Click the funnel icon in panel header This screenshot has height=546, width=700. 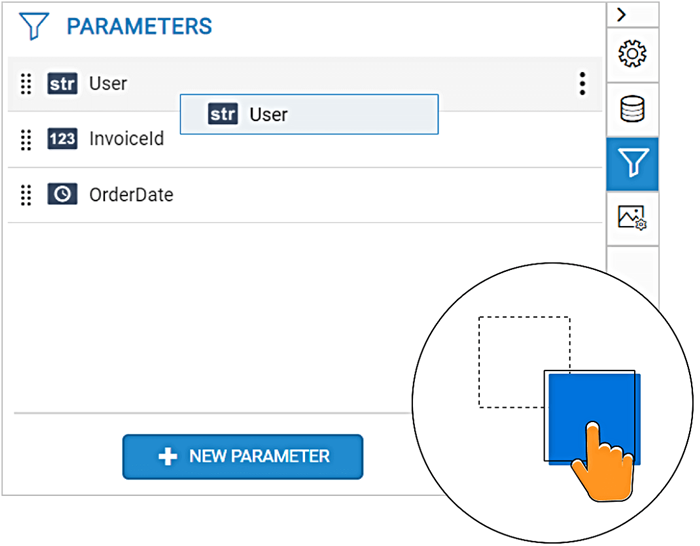[35, 26]
